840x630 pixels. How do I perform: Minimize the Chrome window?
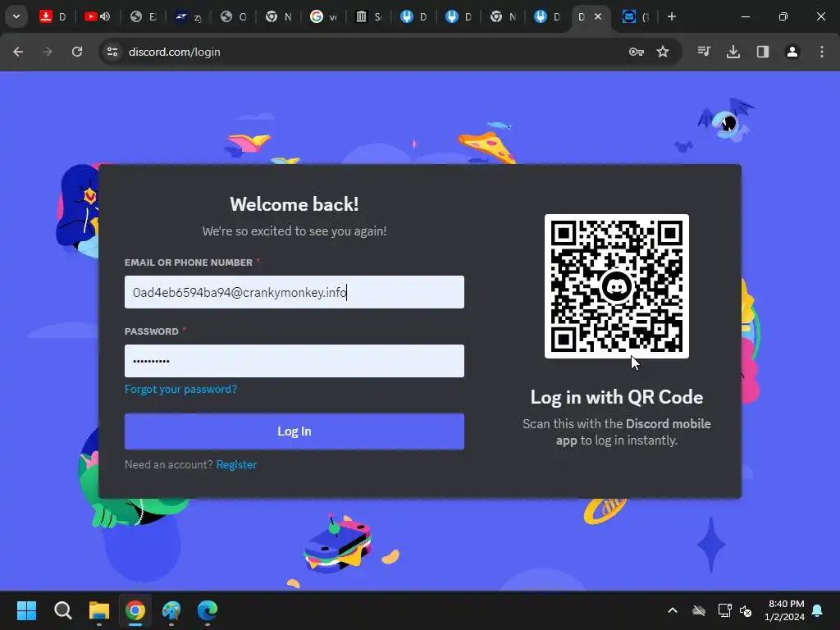point(745,16)
